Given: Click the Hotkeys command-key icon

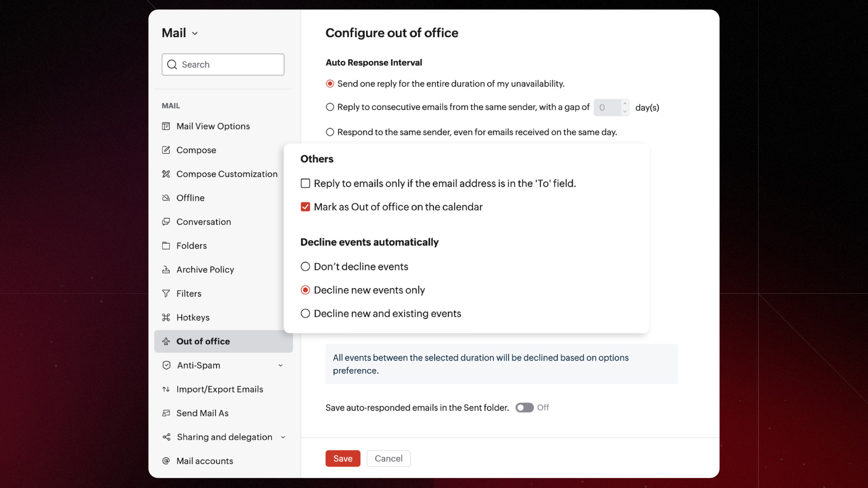Looking at the screenshot, I should (166, 318).
